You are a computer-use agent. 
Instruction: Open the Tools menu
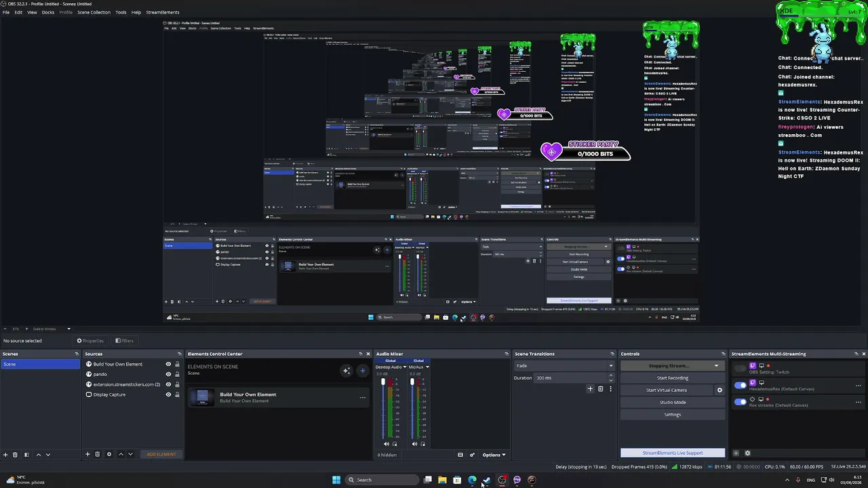tap(121, 12)
